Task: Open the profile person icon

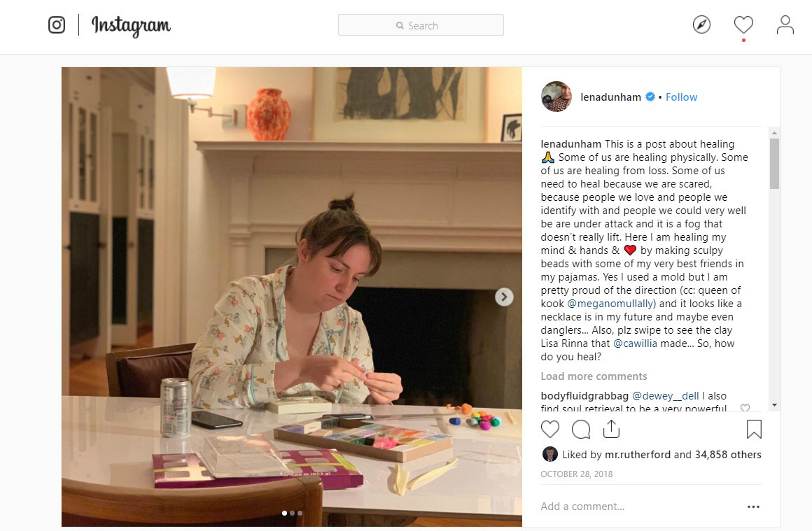Action: 785,25
